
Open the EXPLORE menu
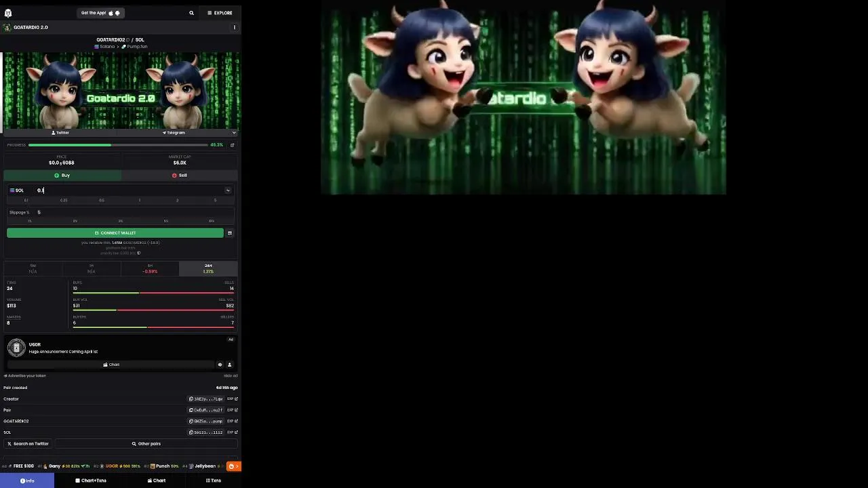220,13
